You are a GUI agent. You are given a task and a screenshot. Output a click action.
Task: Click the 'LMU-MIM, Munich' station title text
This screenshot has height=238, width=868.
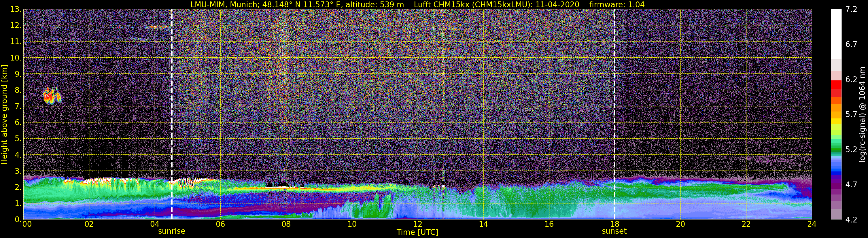pyautogui.click(x=225, y=5)
